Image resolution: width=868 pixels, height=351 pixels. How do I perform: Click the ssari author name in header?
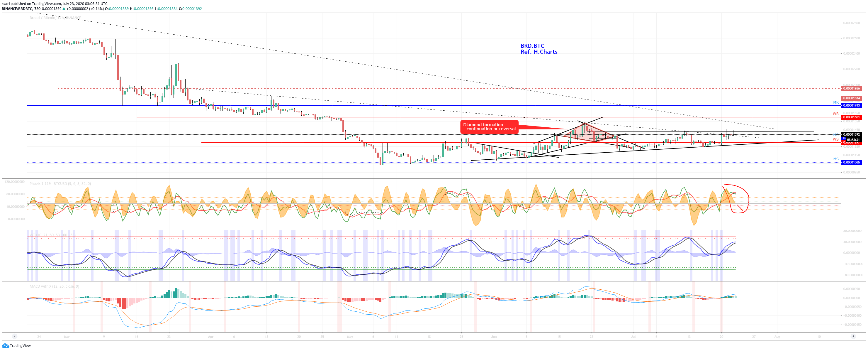(6, 4)
